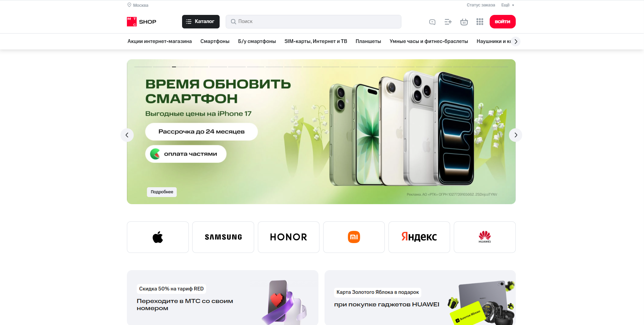This screenshot has height=325, width=644.
Task: Open the Планшеты category
Action: point(368,41)
